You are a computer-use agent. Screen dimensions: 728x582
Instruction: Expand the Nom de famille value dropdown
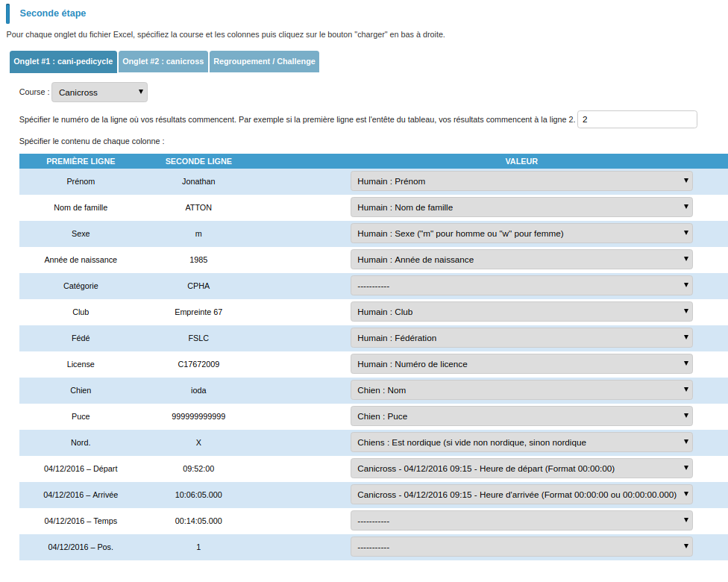click(521, 207)
